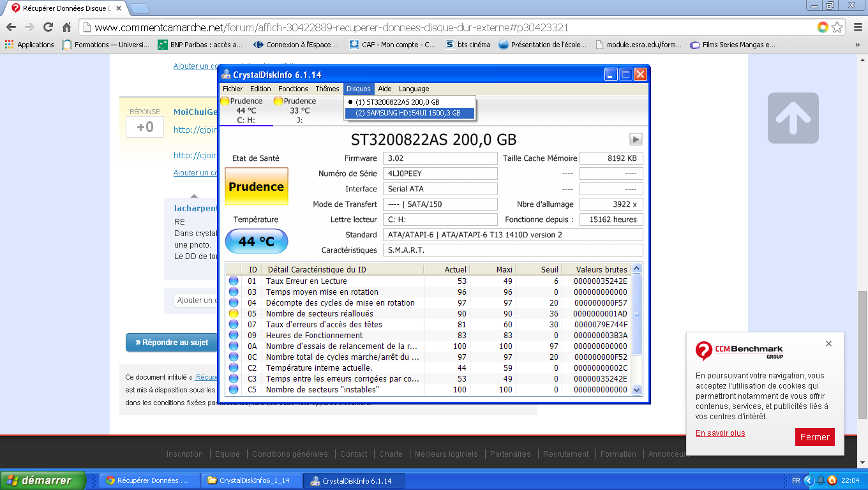Click the Firmware value field 3.02

[440, 158]
